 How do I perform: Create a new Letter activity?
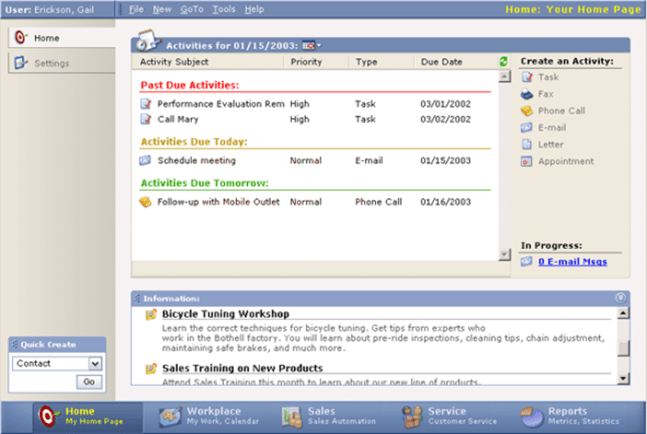[527, 145]
